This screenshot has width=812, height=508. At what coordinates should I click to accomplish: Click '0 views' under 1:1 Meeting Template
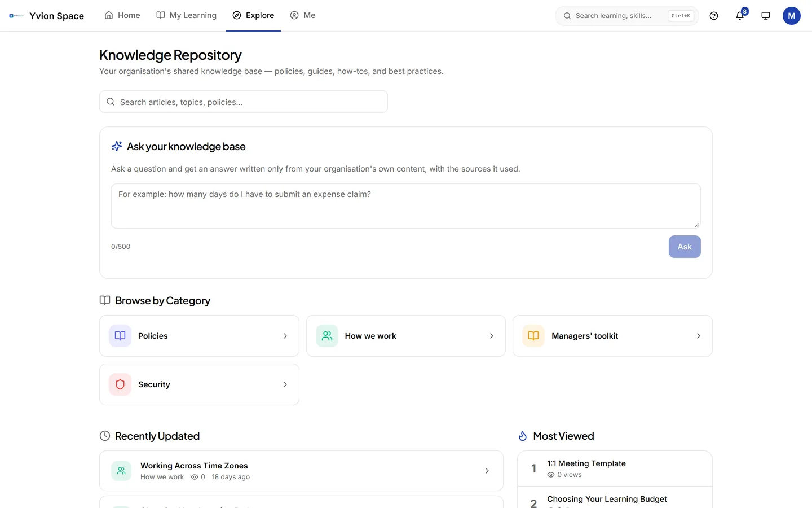[570, 475]
